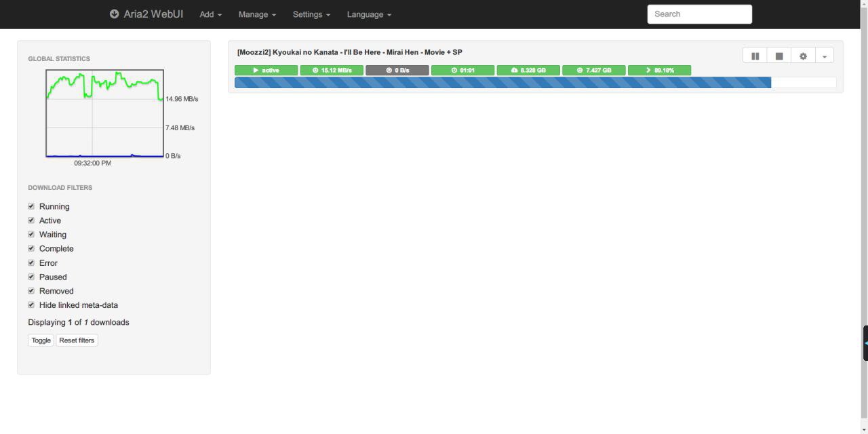The height and width of the screenshot is (434, 868).
Task: Expand the download's caret dropdown menu
Action: [x=825, y=56]
